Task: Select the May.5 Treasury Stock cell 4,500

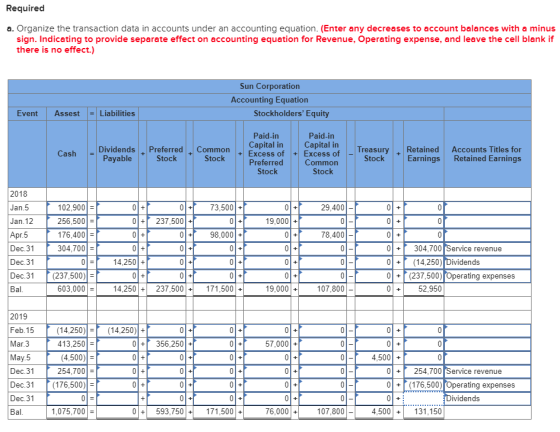Action: 374,357
